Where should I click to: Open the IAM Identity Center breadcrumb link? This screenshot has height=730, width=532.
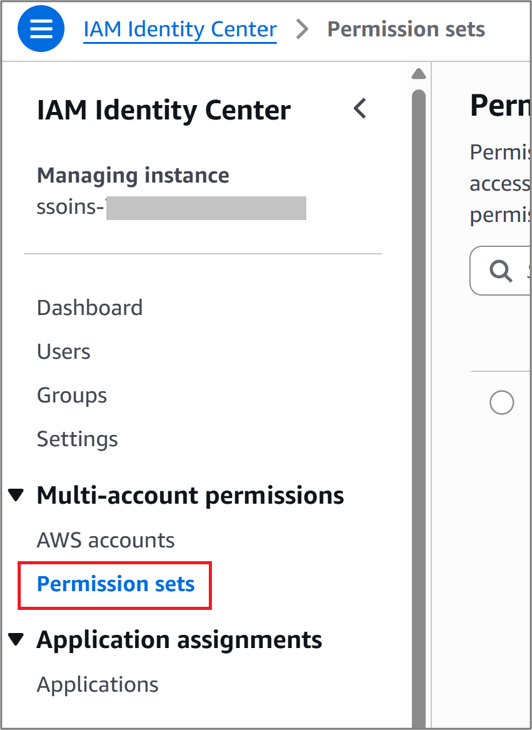(180, 30)
